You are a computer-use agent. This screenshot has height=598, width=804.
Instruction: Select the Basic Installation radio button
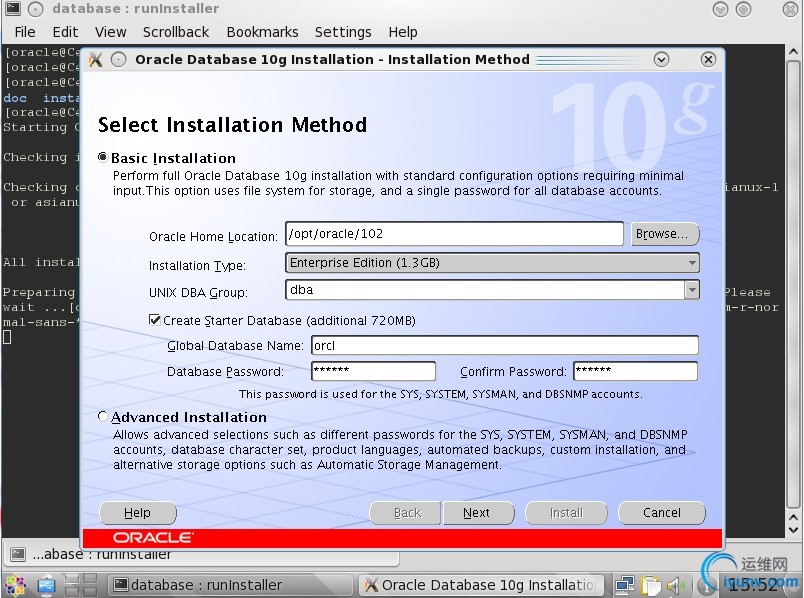[103, 157]
